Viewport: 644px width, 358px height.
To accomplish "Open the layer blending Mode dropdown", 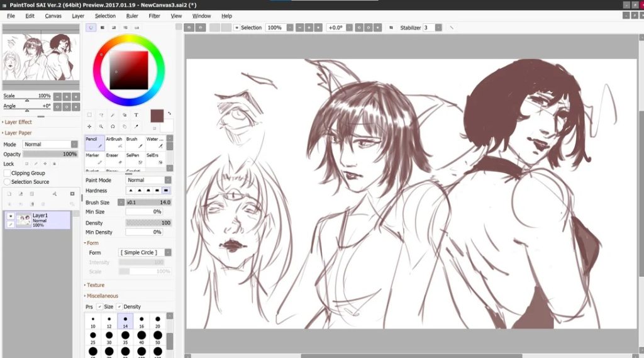I will [50, 144].
